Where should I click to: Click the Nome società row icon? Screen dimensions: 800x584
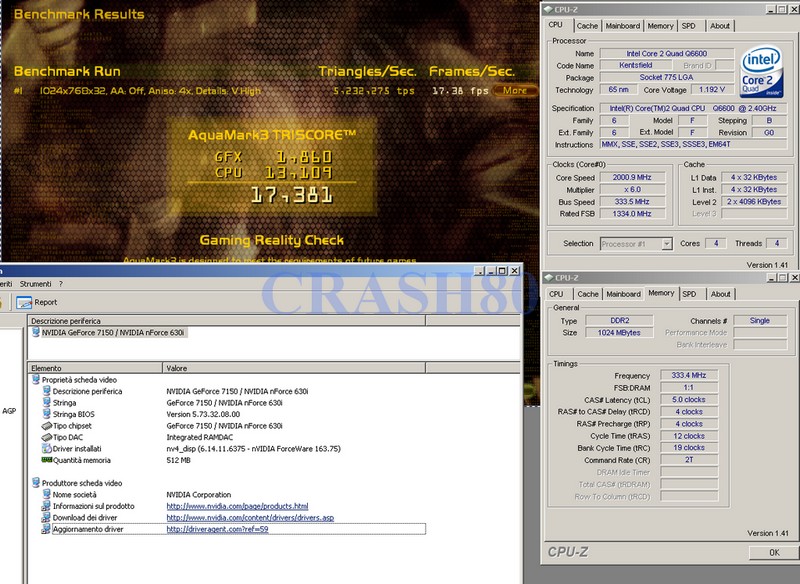tap(46, 494)
